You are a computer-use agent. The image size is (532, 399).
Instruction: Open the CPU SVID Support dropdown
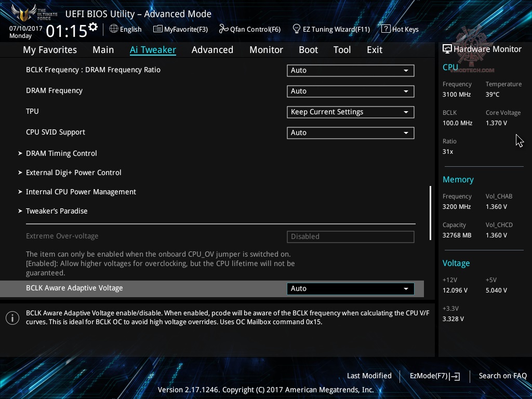pos(351,132)
